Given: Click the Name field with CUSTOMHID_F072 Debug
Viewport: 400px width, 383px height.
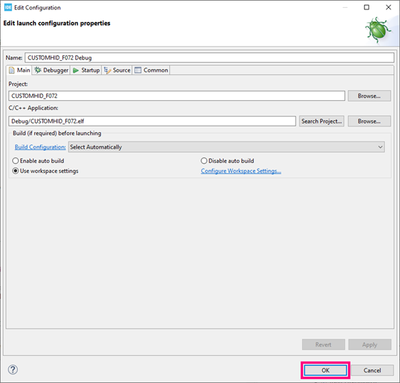Looking at the screenshot, I should (x=209, y=58).
